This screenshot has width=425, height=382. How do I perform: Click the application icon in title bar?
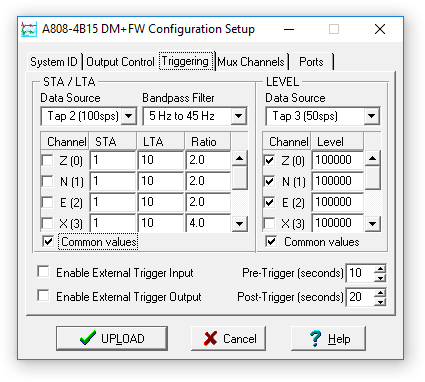tap(29, 29)
